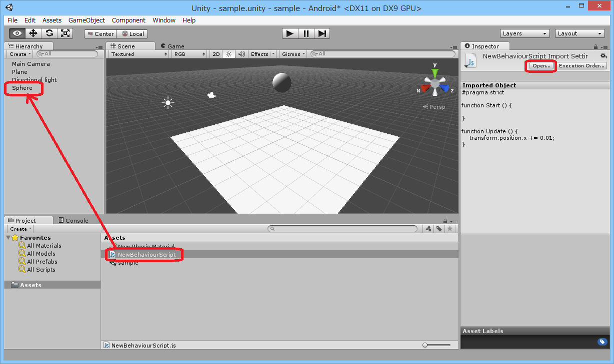This screenshot has width=614, height=364.
Task: Select the Move tool
Action: [x=33, y=33]
